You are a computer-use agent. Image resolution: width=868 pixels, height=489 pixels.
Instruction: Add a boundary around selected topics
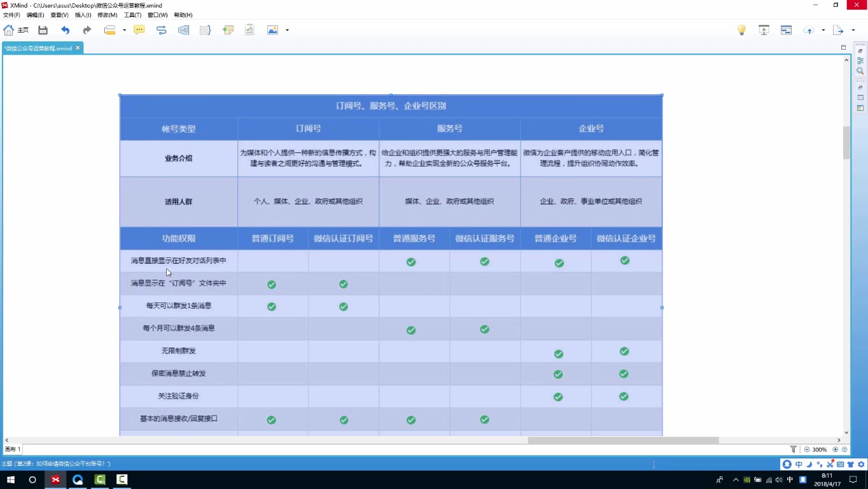point(183,30)
